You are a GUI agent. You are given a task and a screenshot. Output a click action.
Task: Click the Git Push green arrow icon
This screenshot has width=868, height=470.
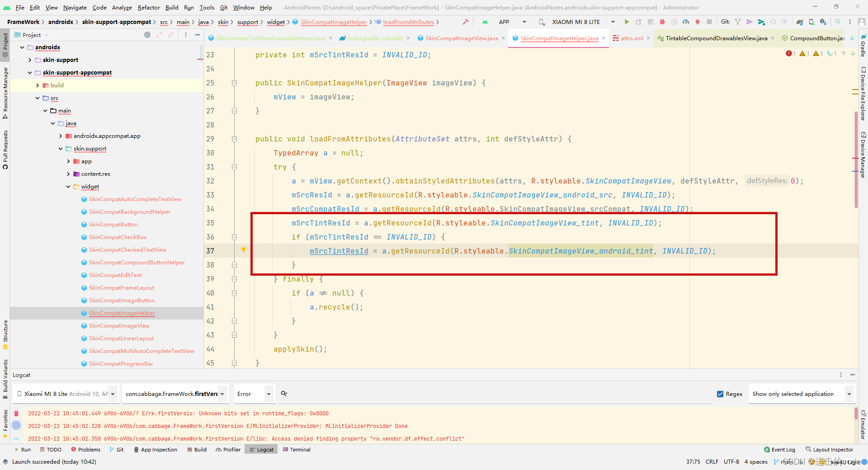(x=762, y=22)
